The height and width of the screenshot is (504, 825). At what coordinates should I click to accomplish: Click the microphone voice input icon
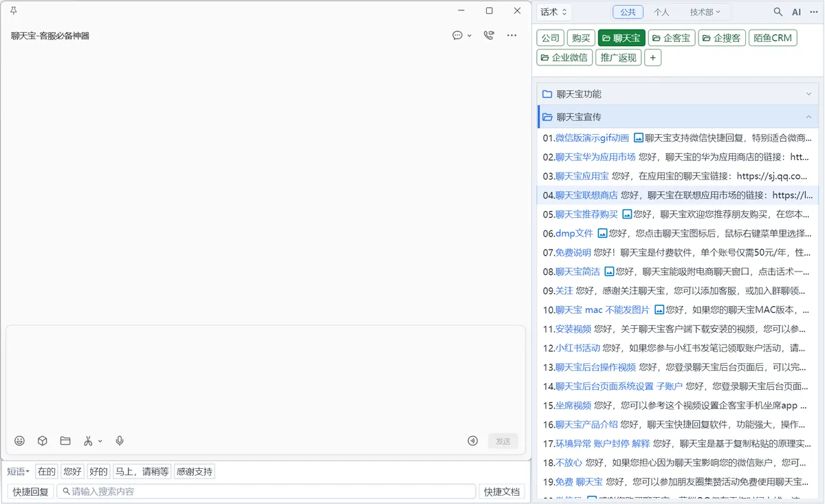[120, 441]
